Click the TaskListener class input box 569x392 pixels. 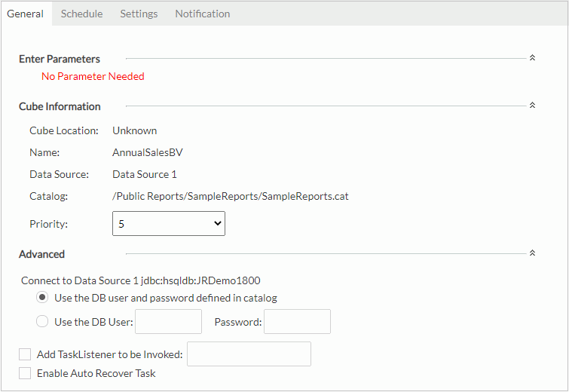[249, 354]
